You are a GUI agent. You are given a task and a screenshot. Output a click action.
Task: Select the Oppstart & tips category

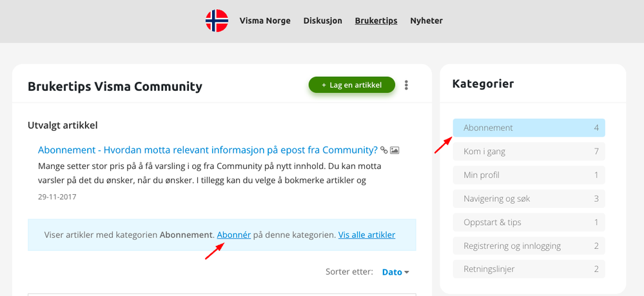(x=529, y=222)
